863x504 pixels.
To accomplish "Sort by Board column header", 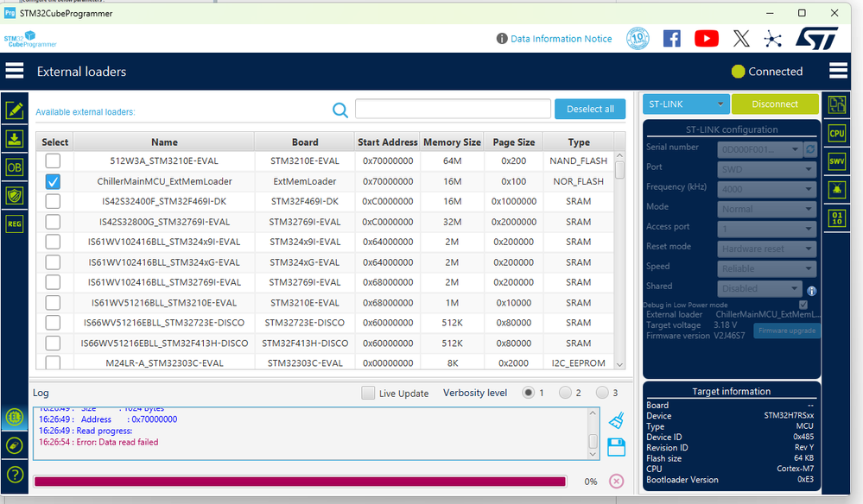I will pos(305,142).
